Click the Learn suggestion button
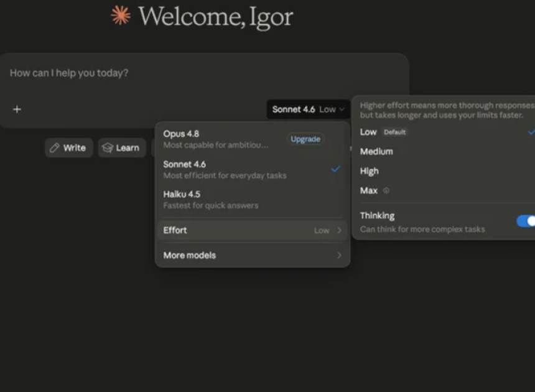This screenshot has width=535, height=392. 122,147
